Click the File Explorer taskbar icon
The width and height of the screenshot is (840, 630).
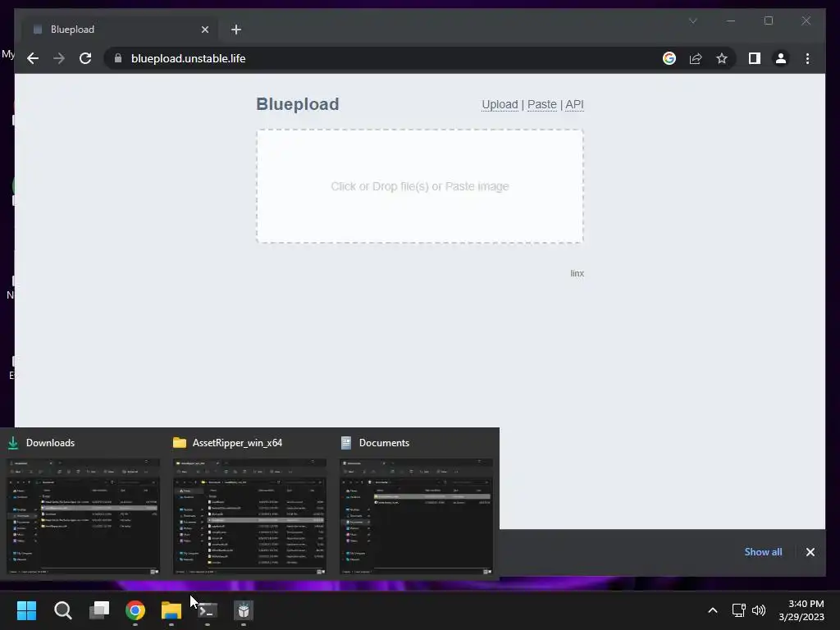(x=171, y=610)
